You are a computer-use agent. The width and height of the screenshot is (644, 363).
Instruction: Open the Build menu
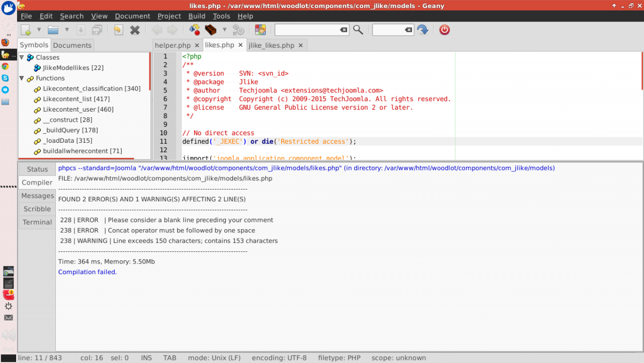pyautogui.click(x=197, y=16)
